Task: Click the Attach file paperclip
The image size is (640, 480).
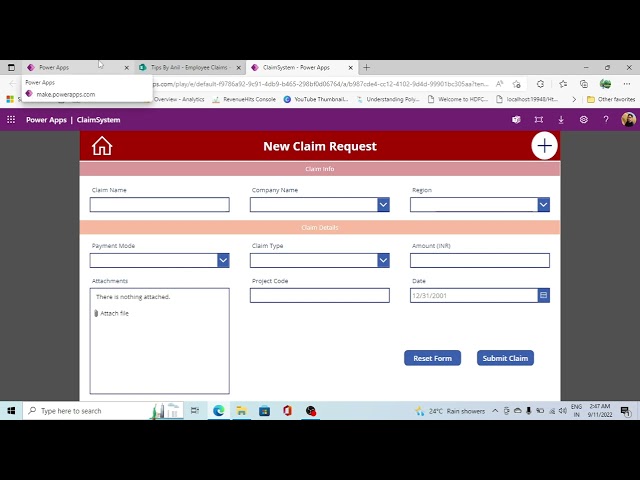Action: [96, 313]
